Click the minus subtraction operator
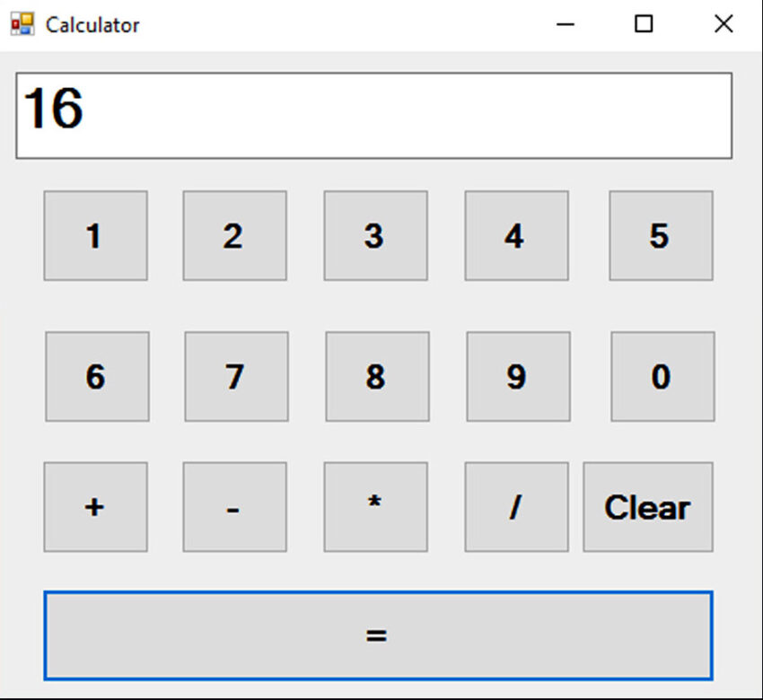Image resolution: width=763 pixels, height=700 pixels. pos(234,507)
